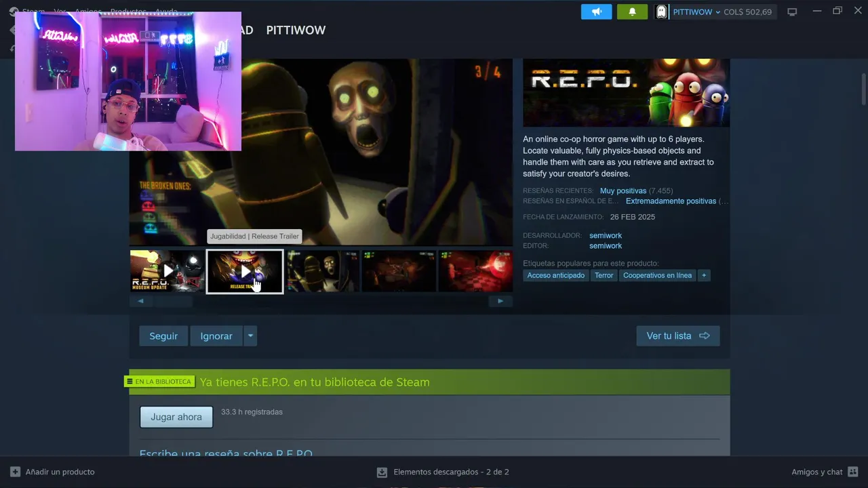Click Escribe una reseña sobre R.E.P.O. heading
The image size is (868, 488).
click(x=226, y=453)
